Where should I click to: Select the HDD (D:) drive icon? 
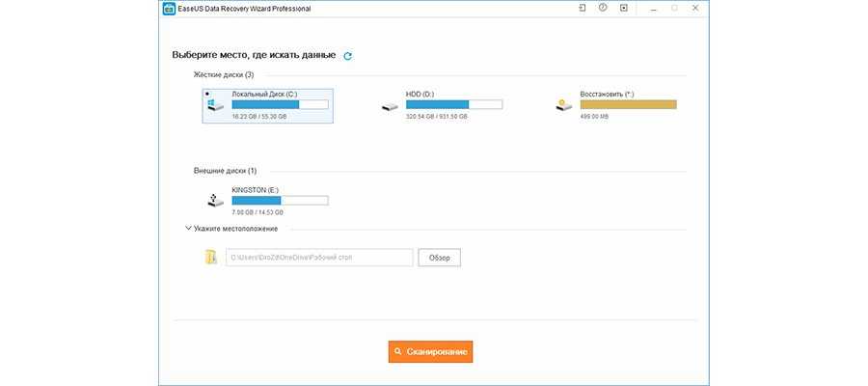(x=390, y=106)
